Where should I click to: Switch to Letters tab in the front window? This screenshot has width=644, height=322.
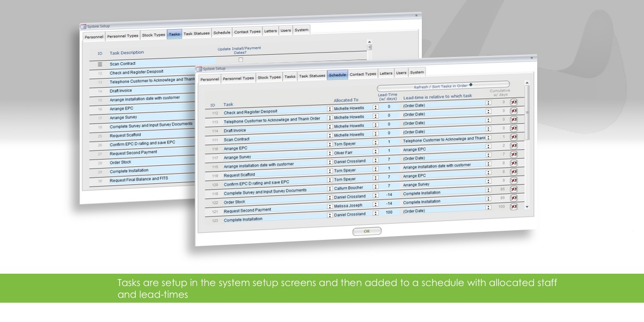tap(386, 73)
